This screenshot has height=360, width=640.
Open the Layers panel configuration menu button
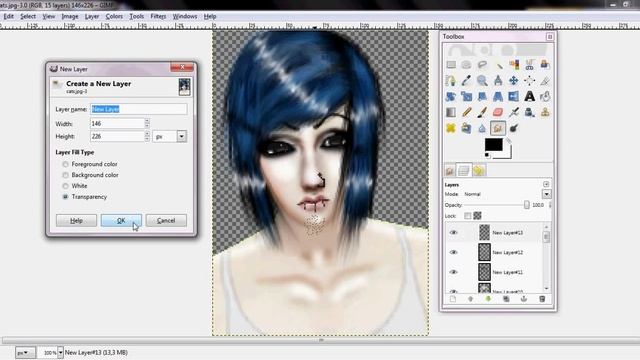546,184
